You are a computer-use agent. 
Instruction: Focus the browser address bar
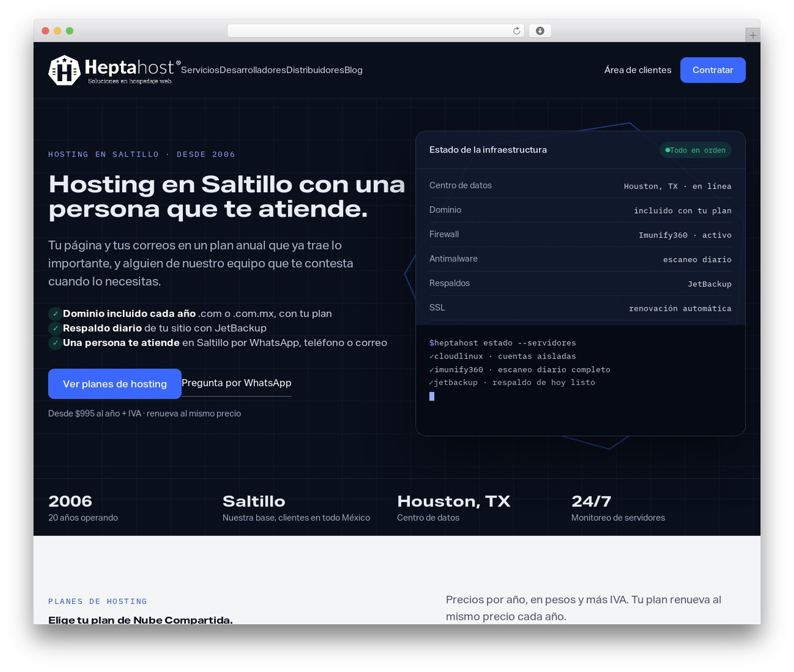pos(375,31)
